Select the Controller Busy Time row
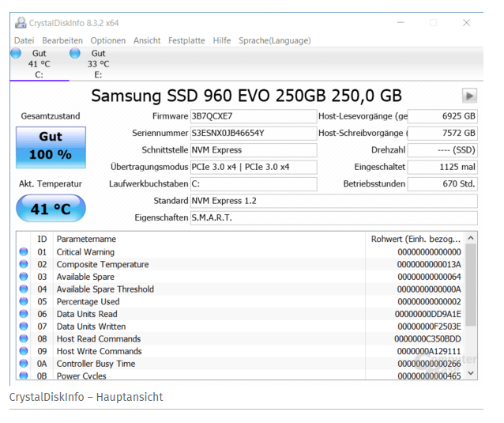This screenshot has height=423, width=504. pos(240,364)
